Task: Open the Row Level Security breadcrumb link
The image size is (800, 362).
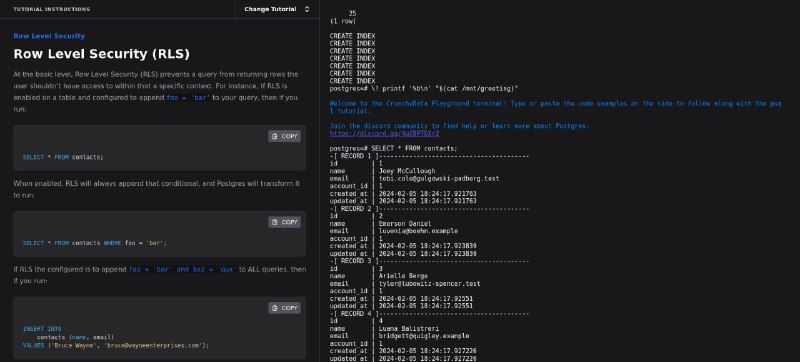Action: (x=49, y=36)
